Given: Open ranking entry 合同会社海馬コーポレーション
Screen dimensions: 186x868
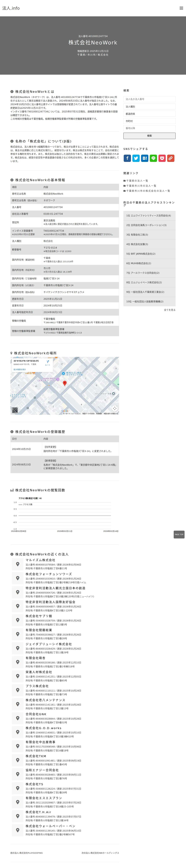Looking at the screenshot, I should pos(146,225).
